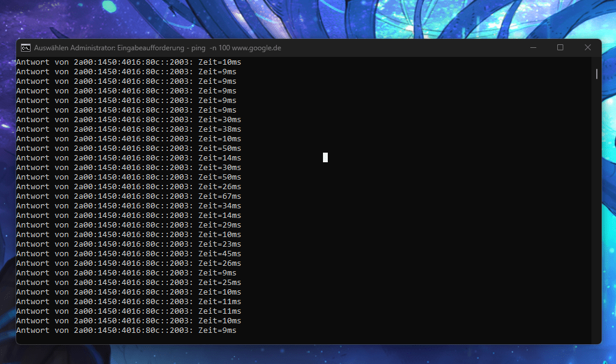Click the ping reply line with Zeit=67ms

128,196
